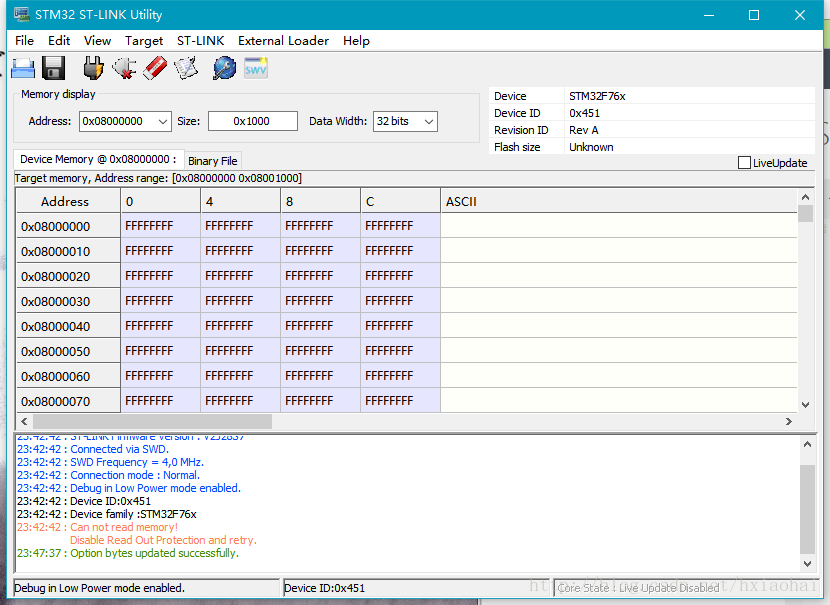The height and width of the screenshot is (605, 830).
Task: Click the Device ID value 0x451 in info panel
Action: 584,113
